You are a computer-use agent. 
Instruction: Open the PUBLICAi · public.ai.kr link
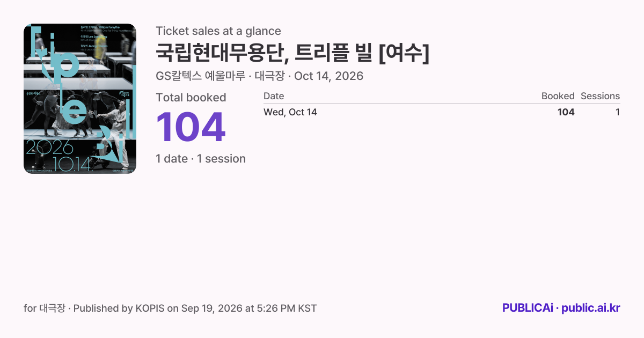pyautogui.click(x=561, y=308)
